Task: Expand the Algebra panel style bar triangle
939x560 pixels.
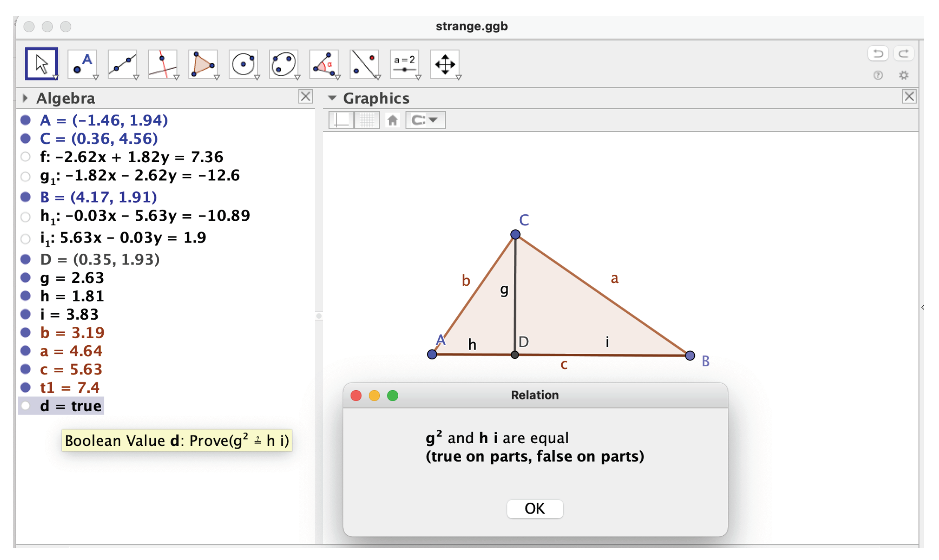Action: pos(25,98)
